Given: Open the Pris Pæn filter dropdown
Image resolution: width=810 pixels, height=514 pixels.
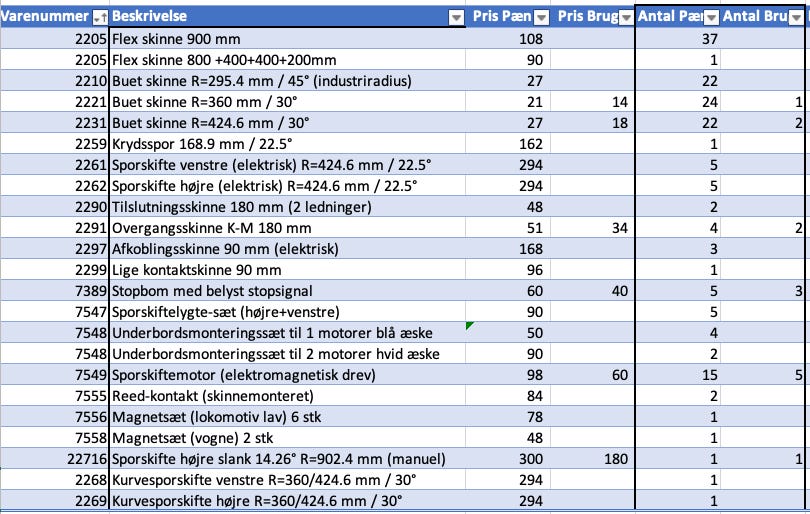Looking at the screenshot, I should tap(541, 18).
